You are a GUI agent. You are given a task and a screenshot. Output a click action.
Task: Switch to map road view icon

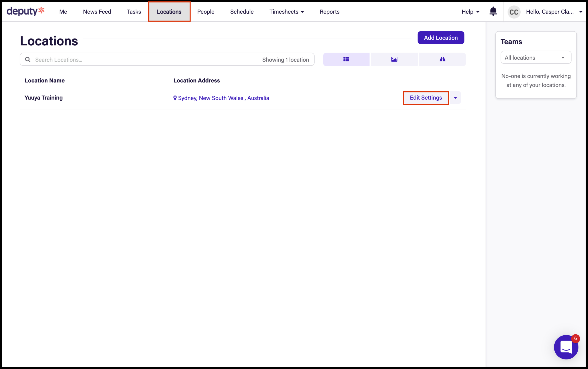coord(442,59)
